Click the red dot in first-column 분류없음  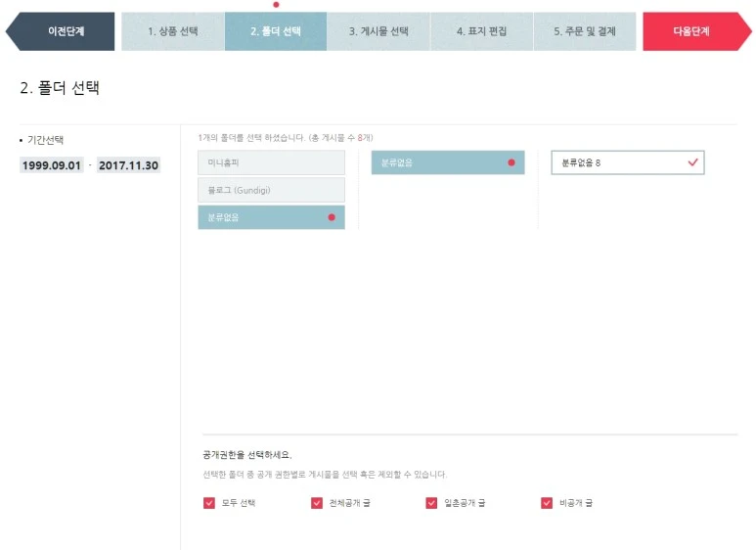[332, 217]
